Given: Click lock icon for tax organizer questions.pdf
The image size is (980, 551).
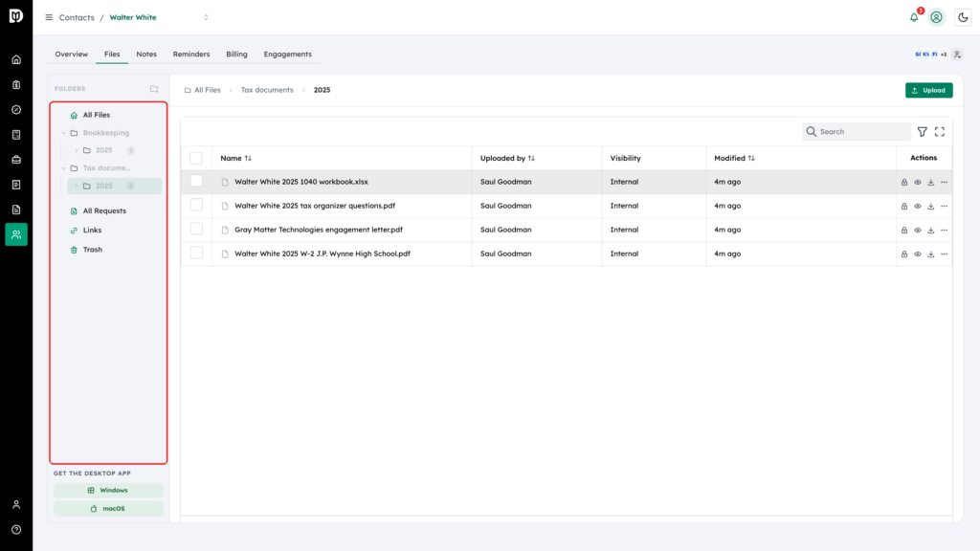Looking at the screenshot, I should tap(904, 207).
